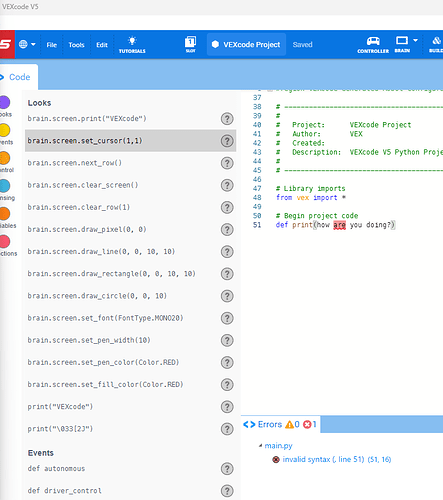Open help for brain.screen.draw_rectangle command
The height and width of the screenshot is (500, 443).
pyautogui.click(x=227, y=274)
